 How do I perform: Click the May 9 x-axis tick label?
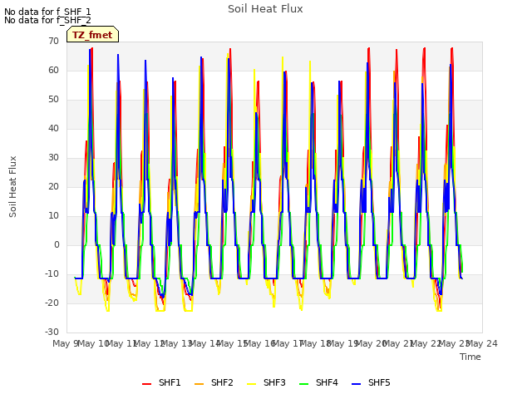click(x=66, y=343)
